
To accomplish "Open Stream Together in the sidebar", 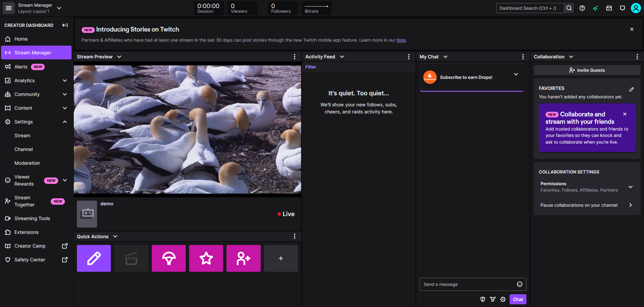I will 36,201.
